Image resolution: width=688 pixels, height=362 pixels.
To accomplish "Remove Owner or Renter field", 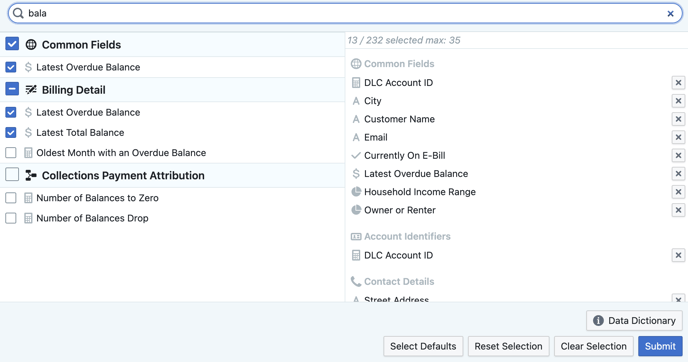I will [x=678, y=210].
